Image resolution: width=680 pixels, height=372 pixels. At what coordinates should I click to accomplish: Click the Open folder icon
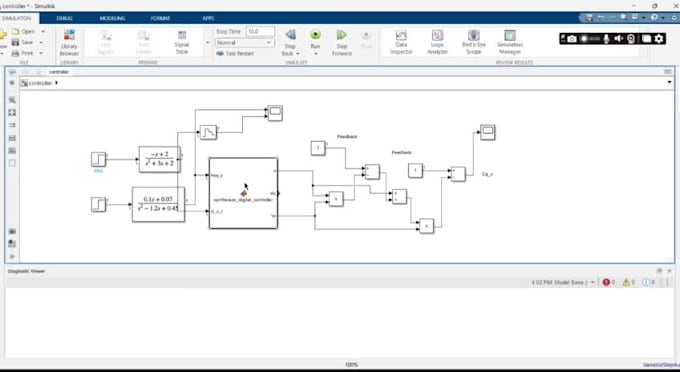click(16, 32)
